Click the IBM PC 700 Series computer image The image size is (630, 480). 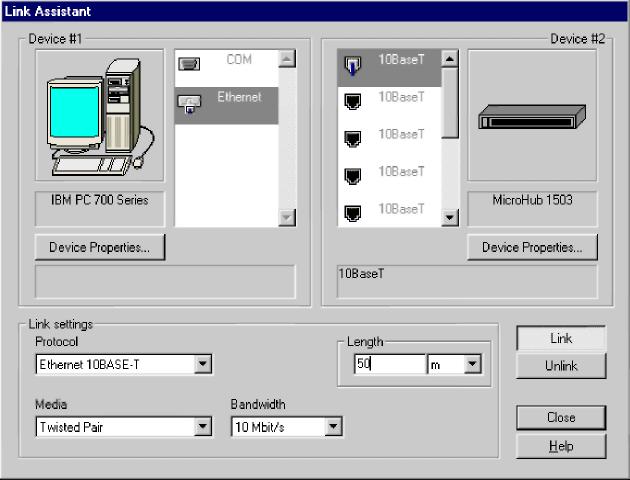[x=100, y=115]
